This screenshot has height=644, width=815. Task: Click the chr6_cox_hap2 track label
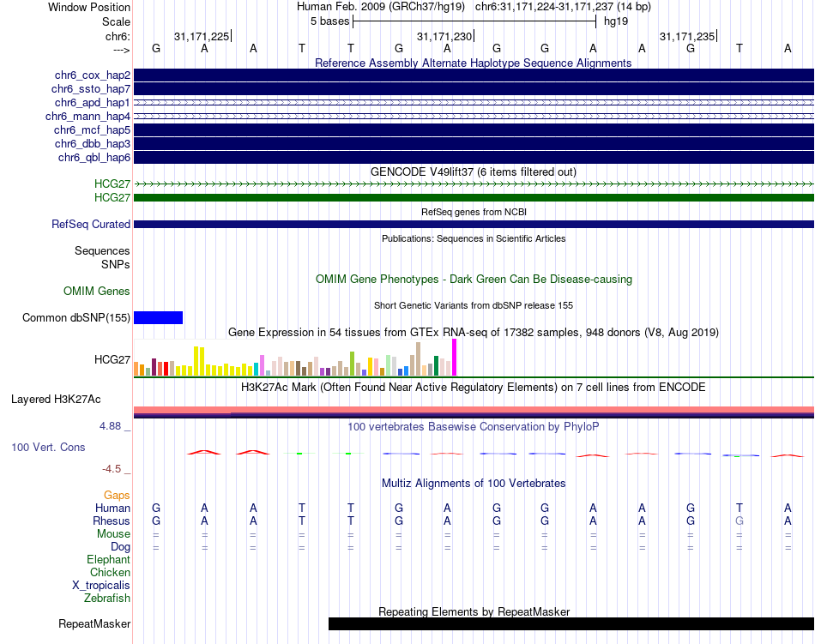(x=93, y=75)
